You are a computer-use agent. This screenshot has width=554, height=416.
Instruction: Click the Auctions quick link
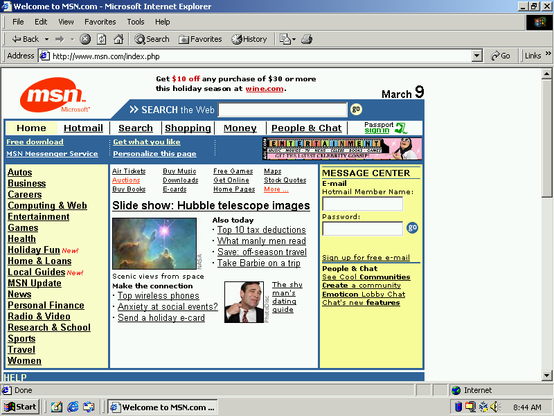click(126, 180)
